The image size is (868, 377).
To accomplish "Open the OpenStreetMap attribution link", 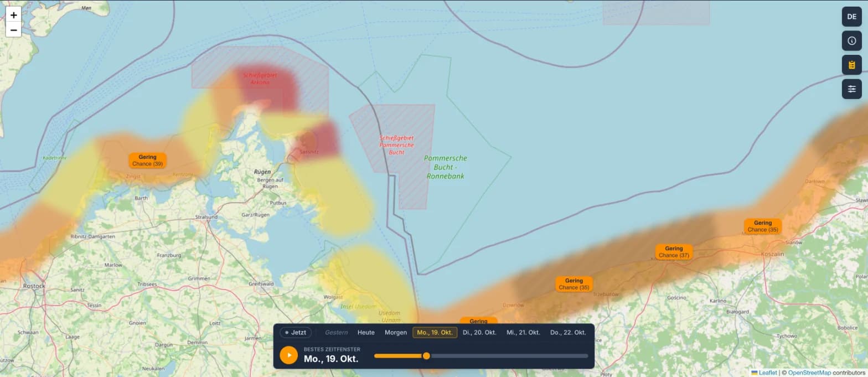I will pyautogui.click(x=809, y=373).
